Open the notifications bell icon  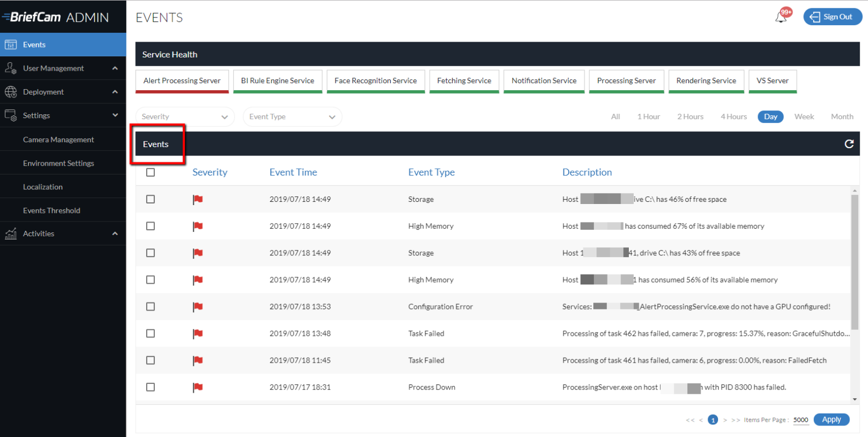point(781,17)
